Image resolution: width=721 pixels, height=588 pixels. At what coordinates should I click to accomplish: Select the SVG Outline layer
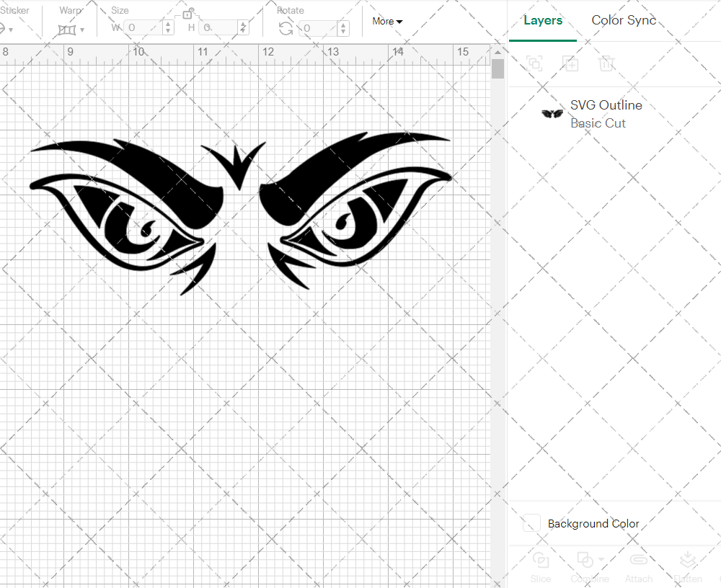tap(606, 114)
